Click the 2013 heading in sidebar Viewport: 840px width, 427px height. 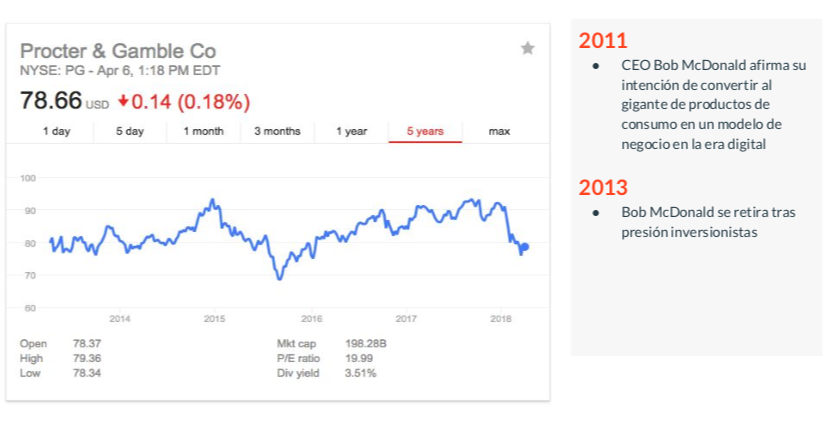coord(603,188)
